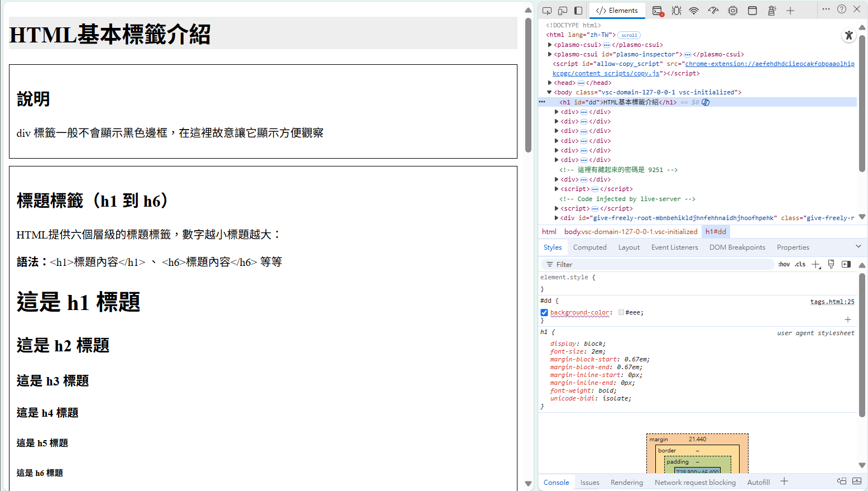The image size is (868, 491).
Task: Open the DevTools three-dot customize menu
Action: pos(826,9)
